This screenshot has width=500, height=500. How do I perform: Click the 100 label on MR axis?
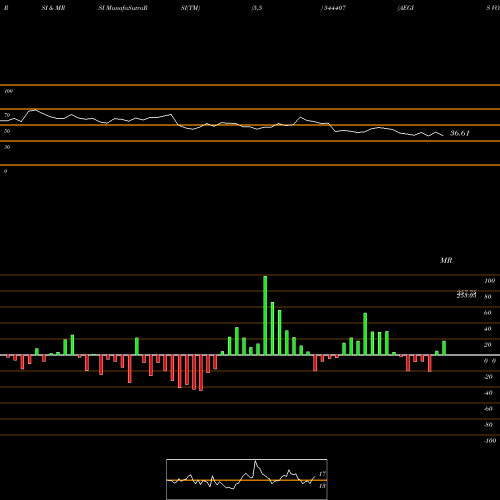tap(489, 281)
